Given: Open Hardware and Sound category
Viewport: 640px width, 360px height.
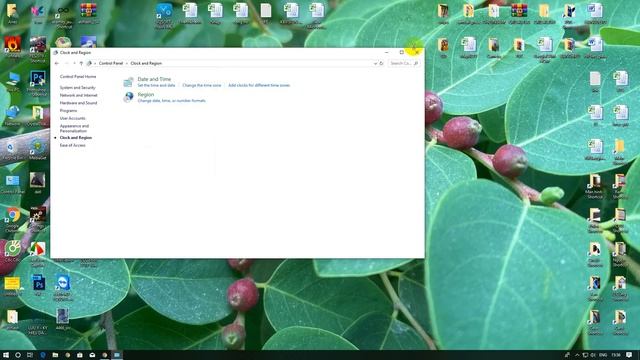Looking at the screenshot, I should (x=78, y=103).
